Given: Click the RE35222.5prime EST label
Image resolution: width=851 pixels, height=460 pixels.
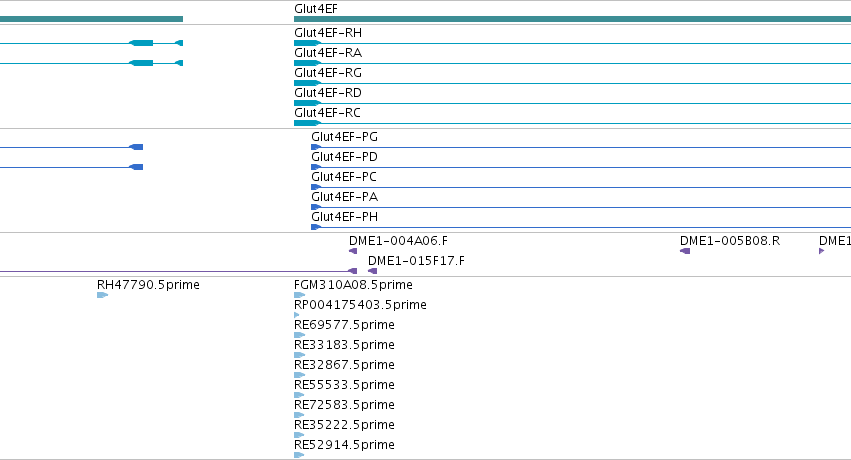Looking at the screenshot, I should 344,424.
